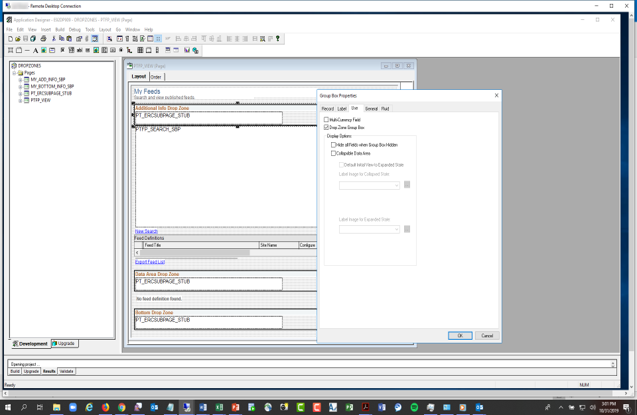The height and width of the screenshot is (415, 637).
Task: Open Windows Start menu
Action: tap(8, 407)
